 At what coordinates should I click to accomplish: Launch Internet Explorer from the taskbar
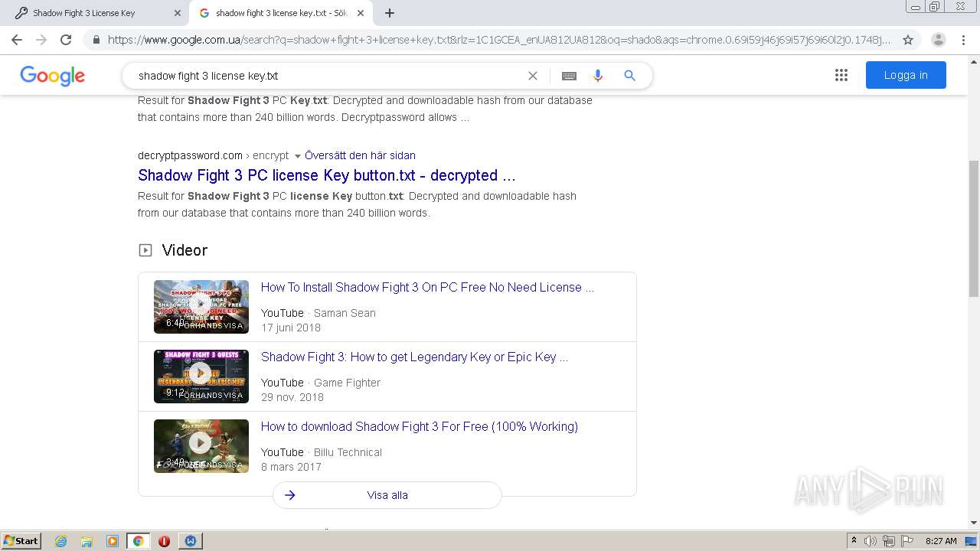click(60, 541)
